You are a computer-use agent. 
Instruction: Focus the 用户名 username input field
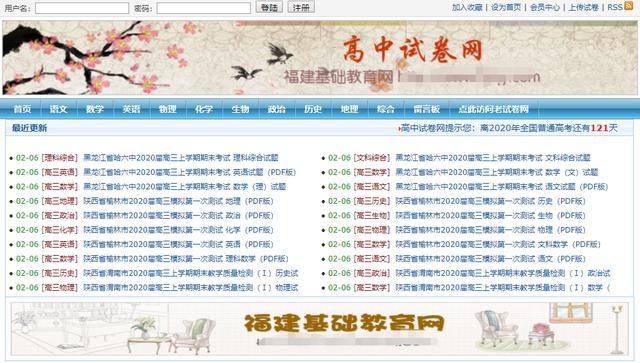(x=82, y=8)
